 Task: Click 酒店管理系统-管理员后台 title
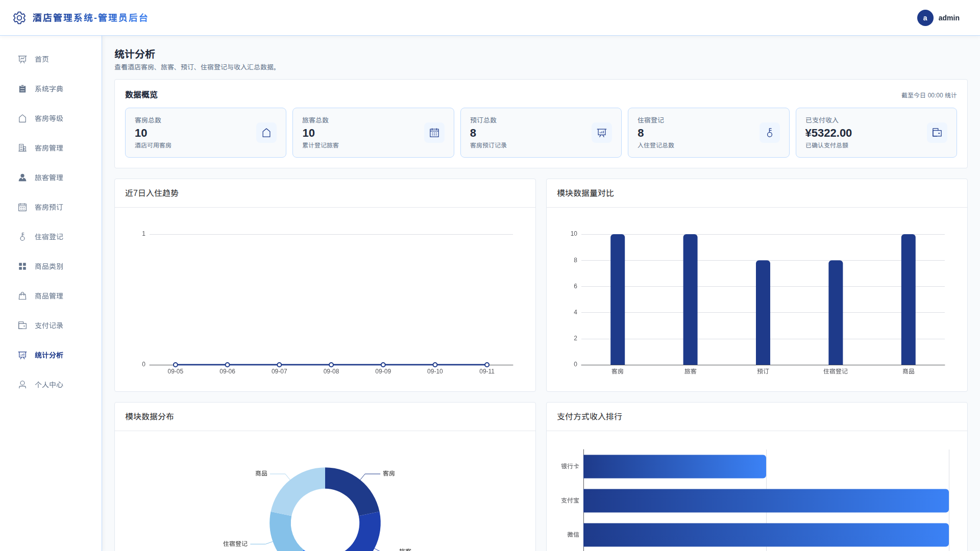coord(90,18)
